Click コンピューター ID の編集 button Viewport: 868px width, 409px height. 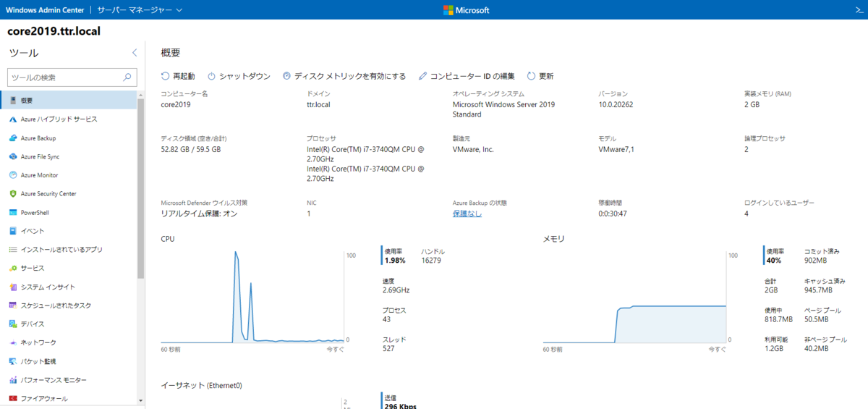[467, 76]
